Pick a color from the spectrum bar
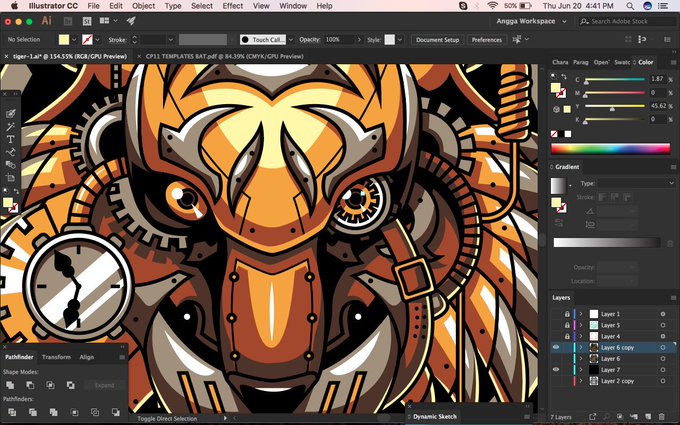The width and height of the screenshot is (680, 425). (610, 149)
